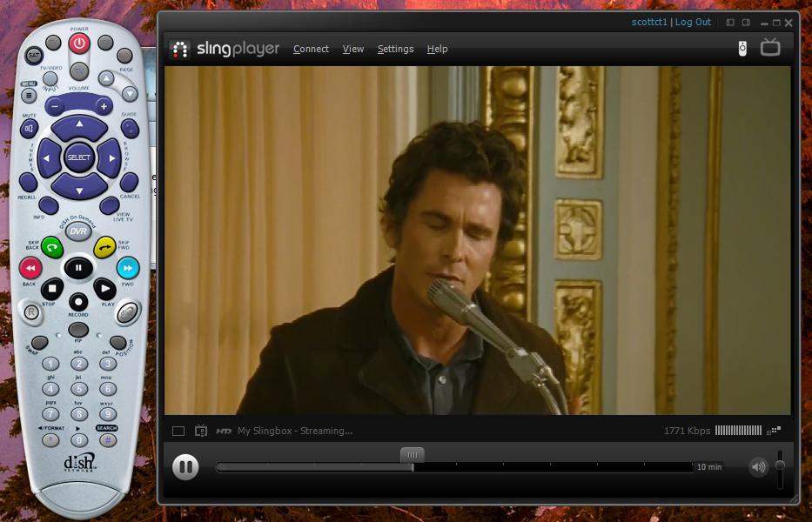Click the TV guide icon in status bar

(201, 431)
